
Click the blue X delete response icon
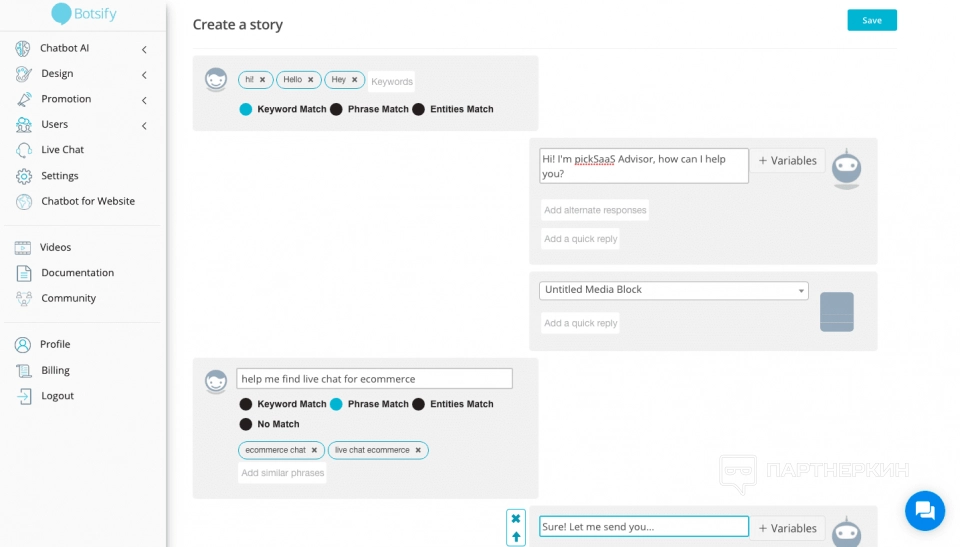[516, 519]
